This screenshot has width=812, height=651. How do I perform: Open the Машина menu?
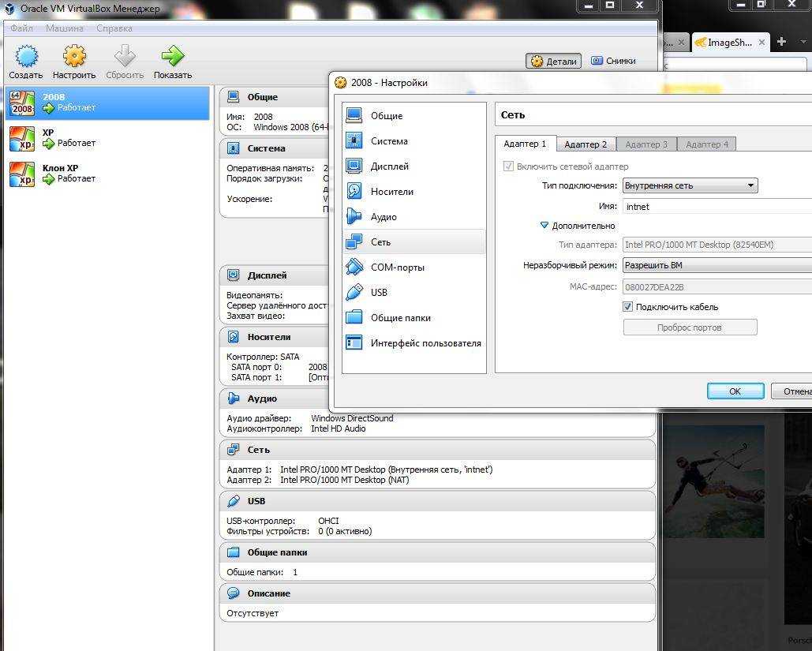[x=64, y=28]
